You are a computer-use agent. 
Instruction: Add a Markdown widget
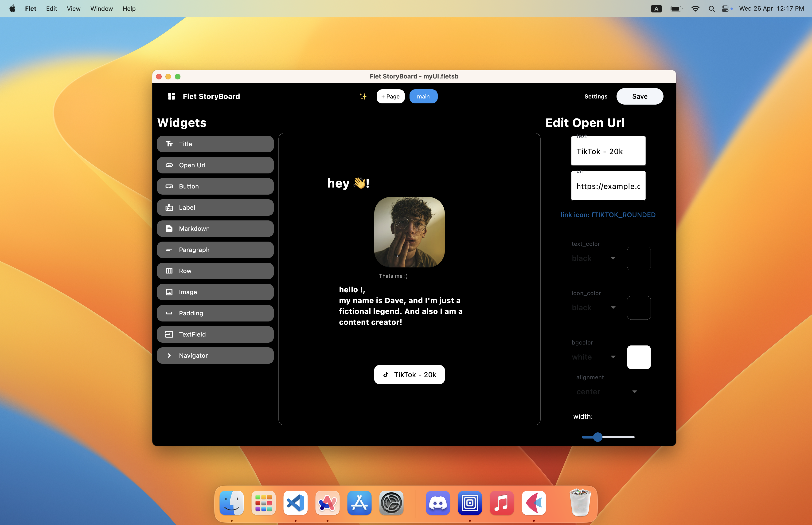215,229
